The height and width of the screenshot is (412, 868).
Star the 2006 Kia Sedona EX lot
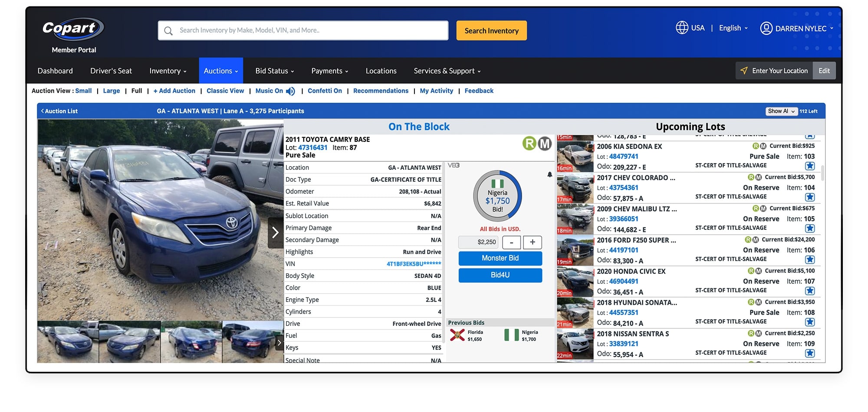coord(809,166)
